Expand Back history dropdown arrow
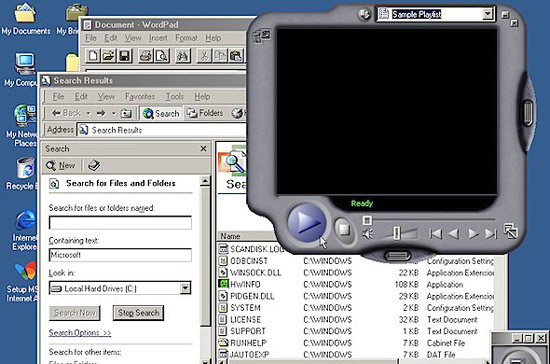Screen dimensions: 550x364 [88, 113]
